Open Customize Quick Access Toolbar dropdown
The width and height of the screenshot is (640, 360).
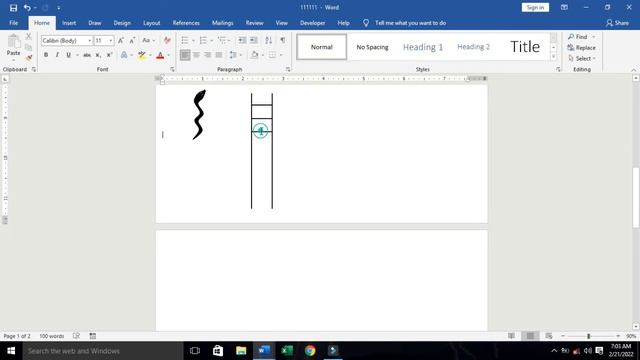pos(59,7)
